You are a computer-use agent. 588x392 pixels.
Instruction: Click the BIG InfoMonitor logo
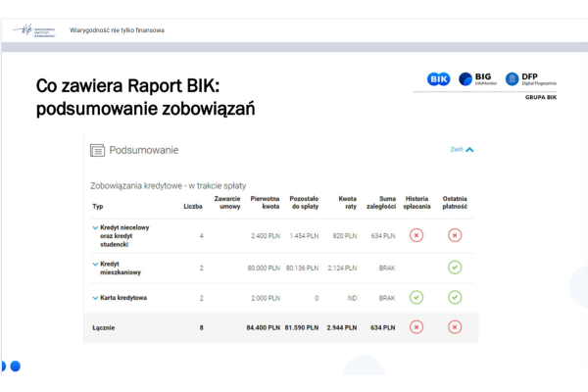pos(478,79)
